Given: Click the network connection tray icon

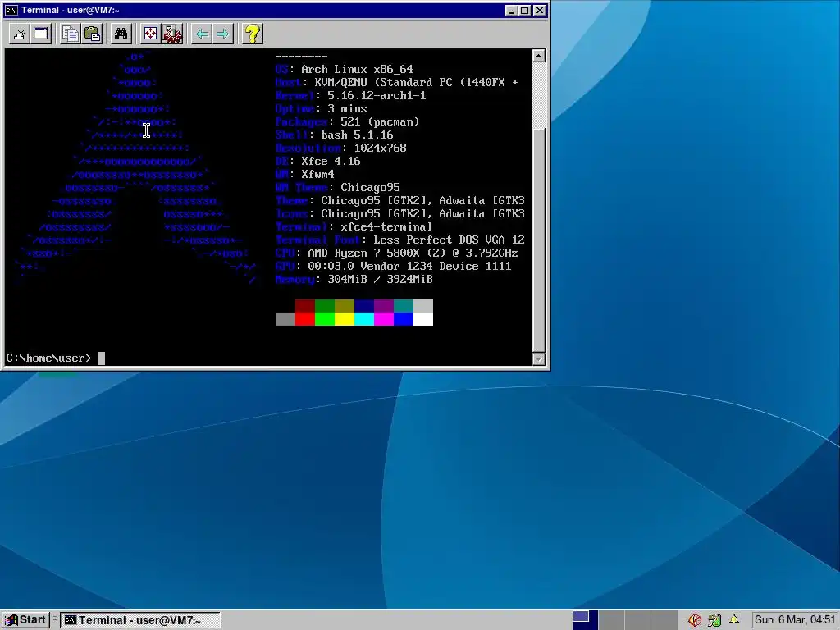Looking at the screenshot, I should coord(714,620).
